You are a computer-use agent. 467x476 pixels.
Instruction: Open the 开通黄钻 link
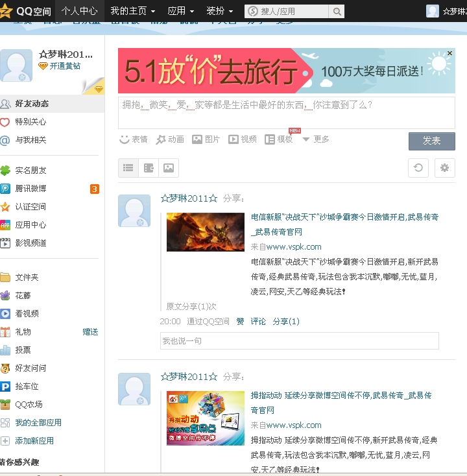click(65, 66)
